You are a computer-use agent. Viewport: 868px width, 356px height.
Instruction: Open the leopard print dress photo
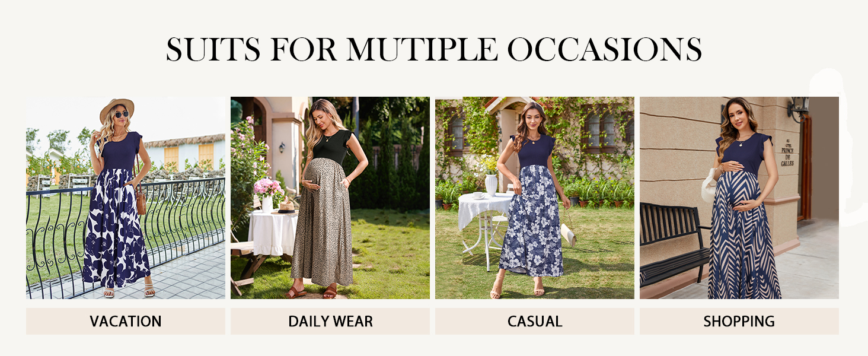pyautogui.click(x=330, y=198)
